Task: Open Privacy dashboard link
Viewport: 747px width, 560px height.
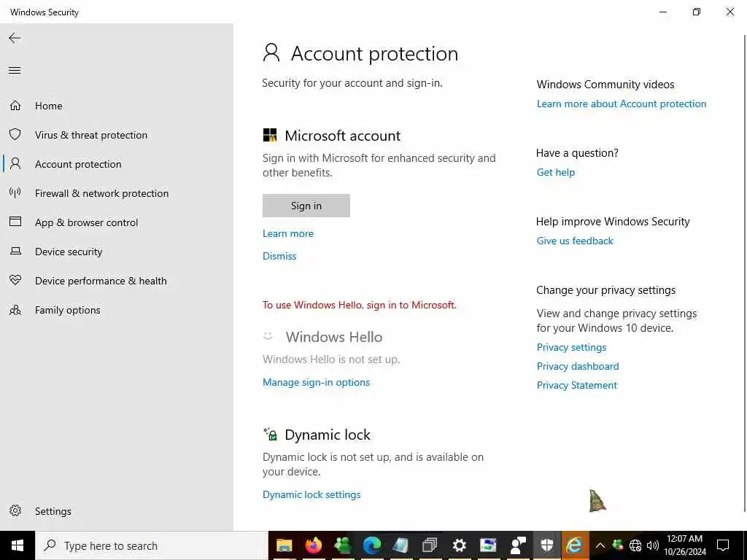Action: (578, 366)
